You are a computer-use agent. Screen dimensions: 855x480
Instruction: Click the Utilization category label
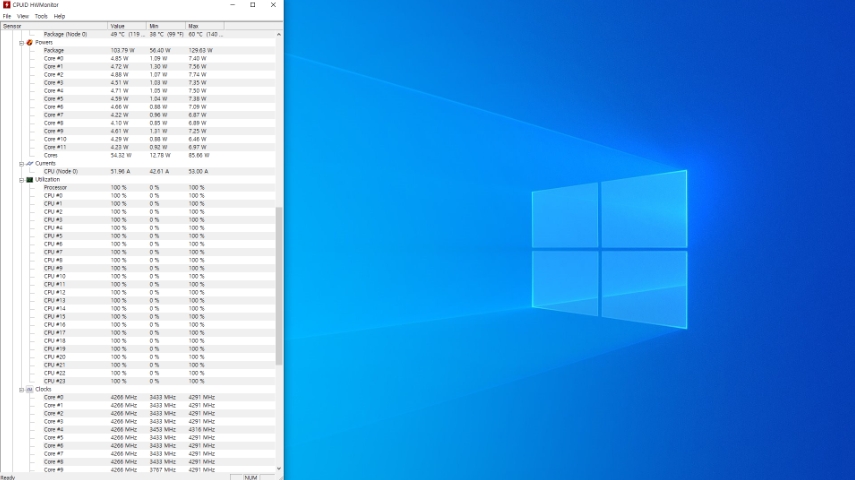(x=47, y=179)
